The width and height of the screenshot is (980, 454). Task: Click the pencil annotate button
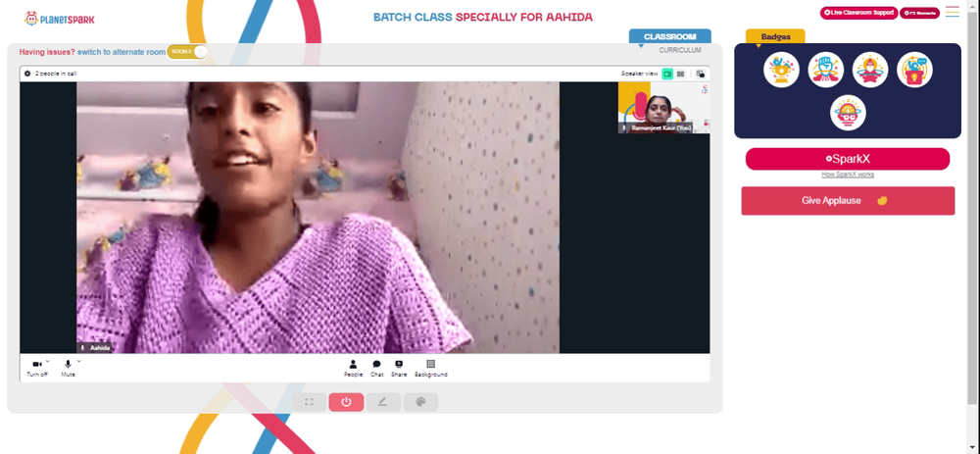(383, 402)
